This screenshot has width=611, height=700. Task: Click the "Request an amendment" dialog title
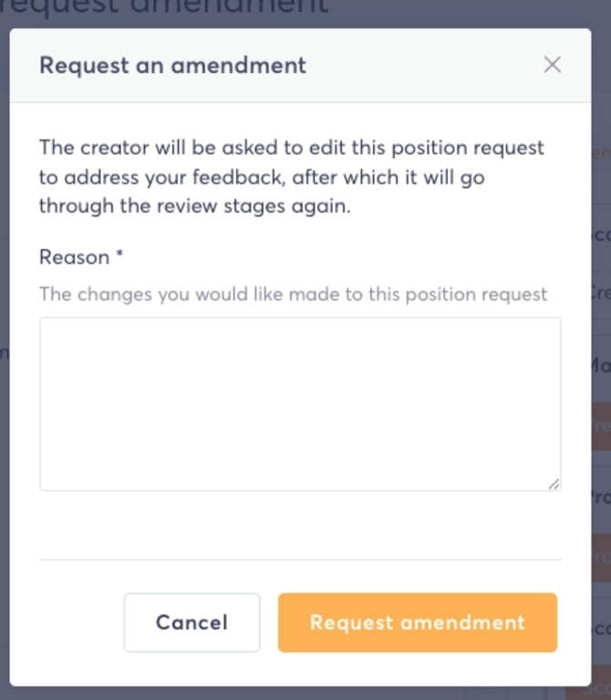click(x=172, y=66)
